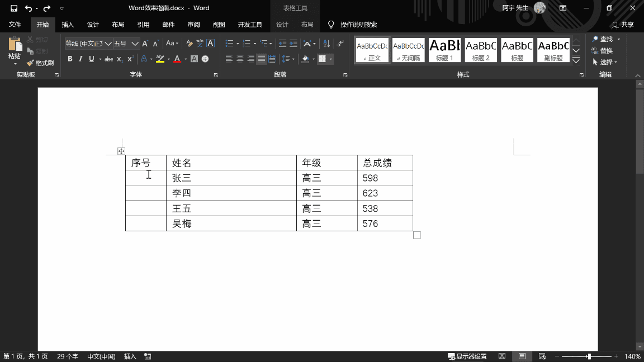The width and height of the screenshot is (644, 362).
Task: Click the Share (共享) button
Action: coord(623,25)
